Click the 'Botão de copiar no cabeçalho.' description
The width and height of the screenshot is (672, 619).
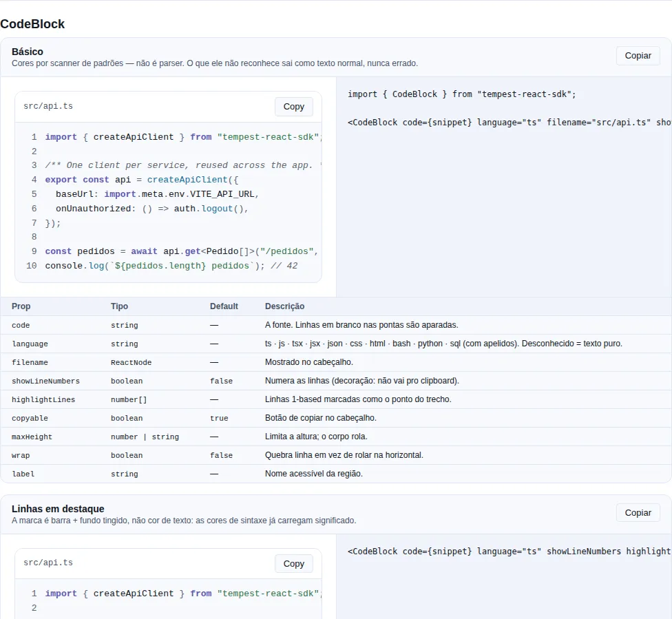[x=321, y=418]
